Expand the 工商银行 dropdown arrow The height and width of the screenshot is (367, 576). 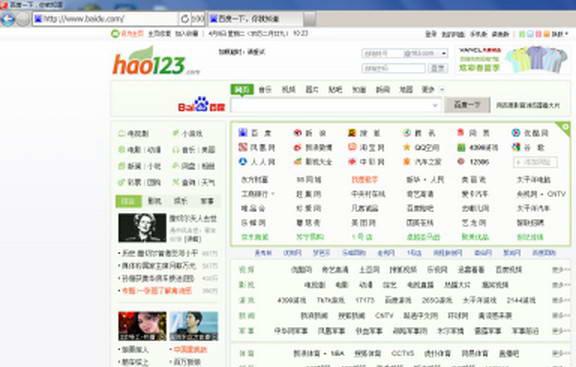click(x=273, y=194)
